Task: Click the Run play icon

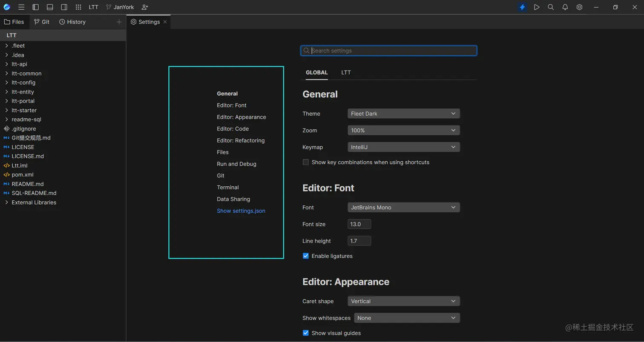Action: coord(537,7)
